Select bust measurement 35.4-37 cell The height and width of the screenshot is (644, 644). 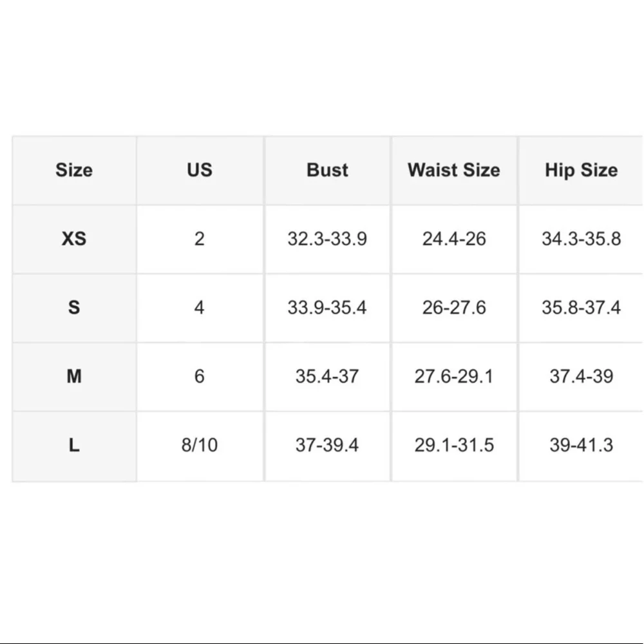(327, 376)
